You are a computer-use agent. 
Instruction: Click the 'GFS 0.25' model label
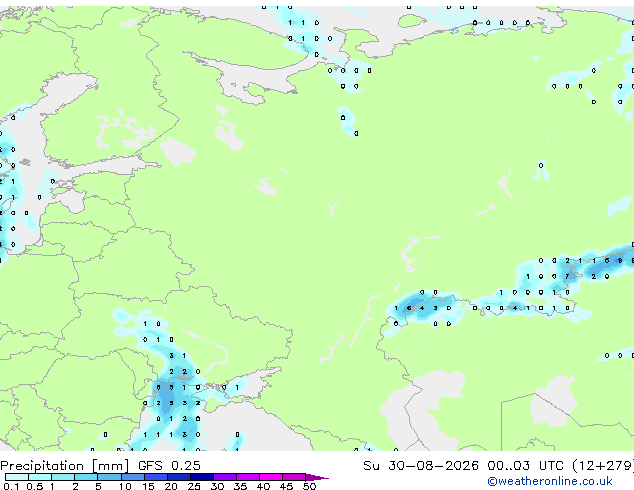click(169, 466)
